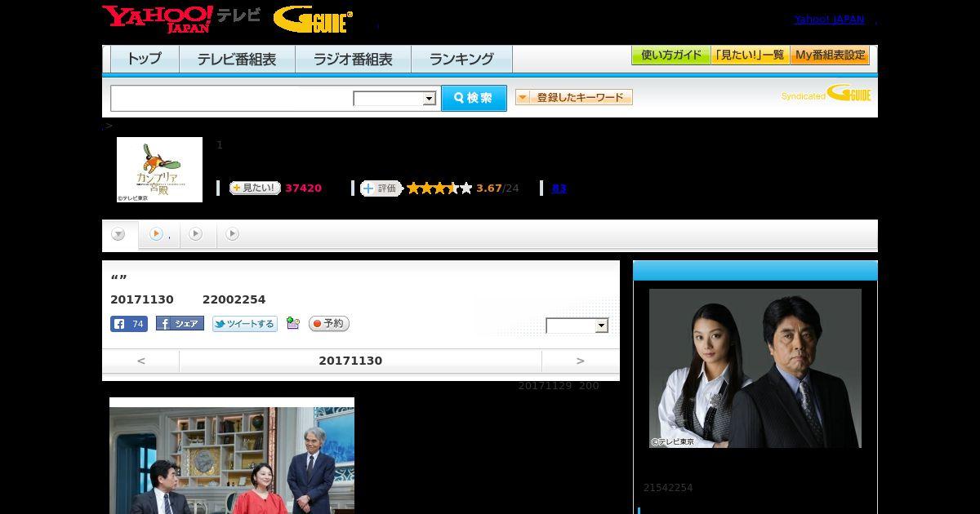Screen dimensions: 980x514
Task: Switch to the ランキング tab
Action: pyautogui.click(x=461, y=59)
